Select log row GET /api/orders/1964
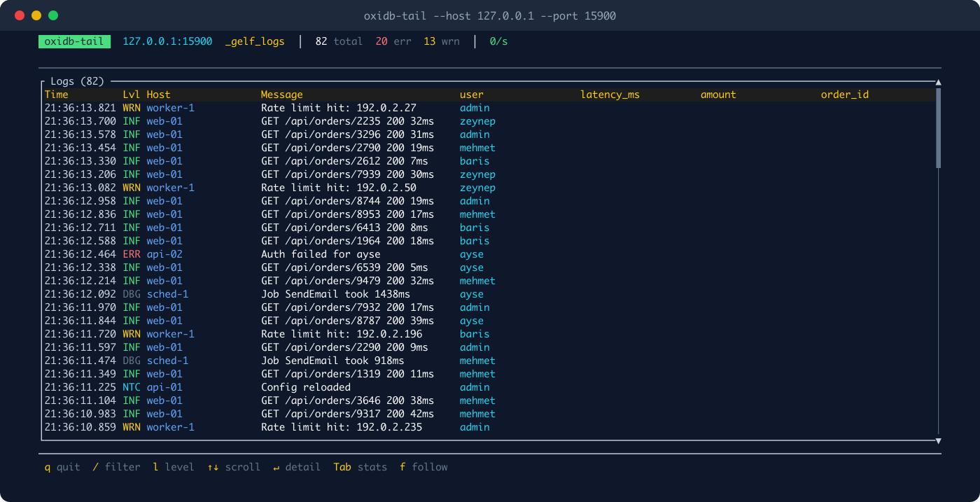This screenshot has width=980, height=502. 489,241
